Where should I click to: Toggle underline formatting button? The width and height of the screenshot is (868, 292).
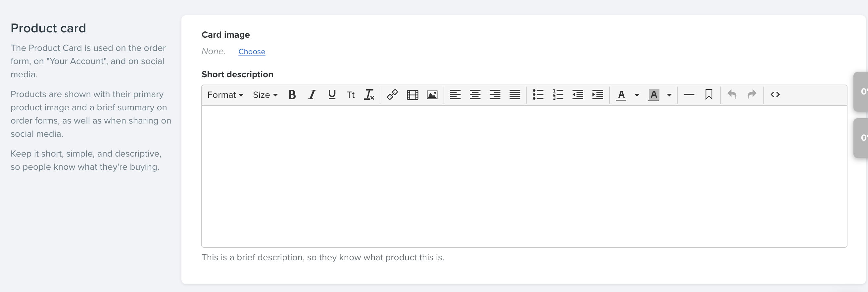click(x=332, y=95)
